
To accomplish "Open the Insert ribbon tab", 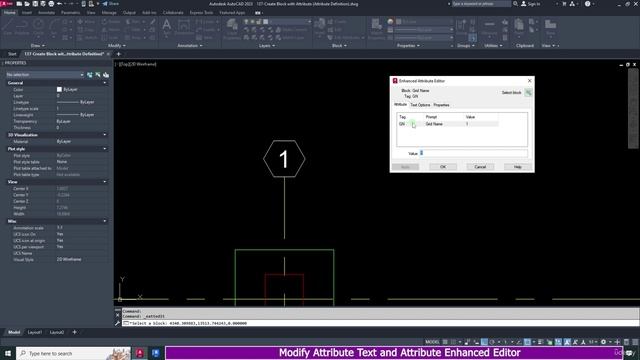I will click(27, 13).
